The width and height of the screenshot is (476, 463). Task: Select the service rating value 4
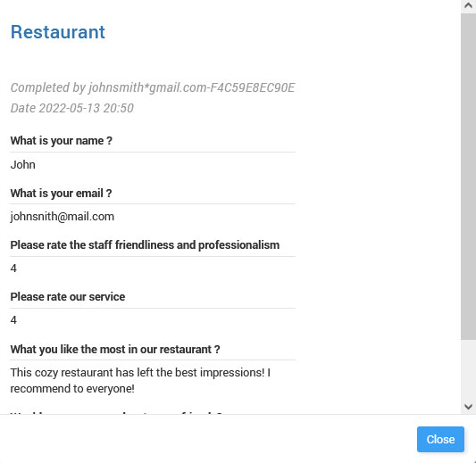[x=13, y=320]
